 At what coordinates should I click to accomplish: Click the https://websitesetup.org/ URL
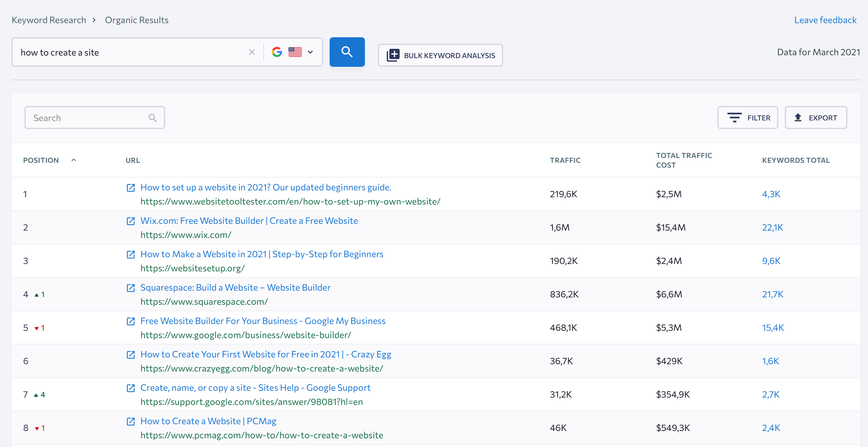pos(192,268)
